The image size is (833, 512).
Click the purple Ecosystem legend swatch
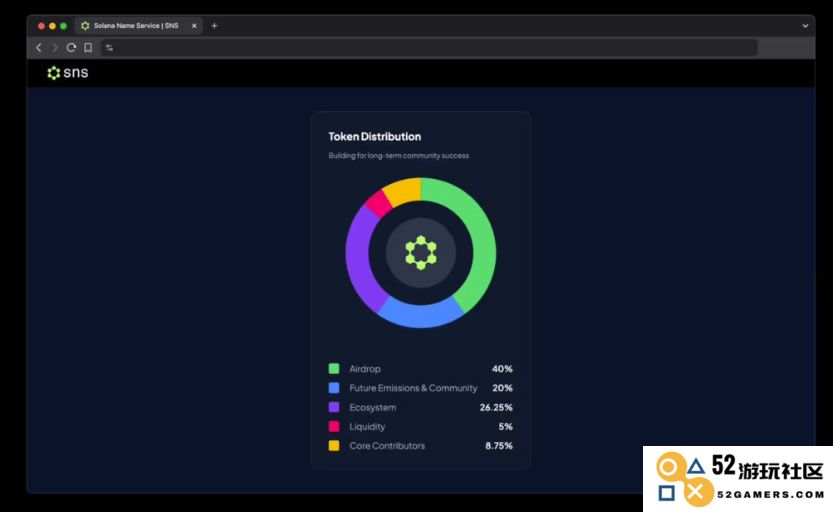pos(334,407)
